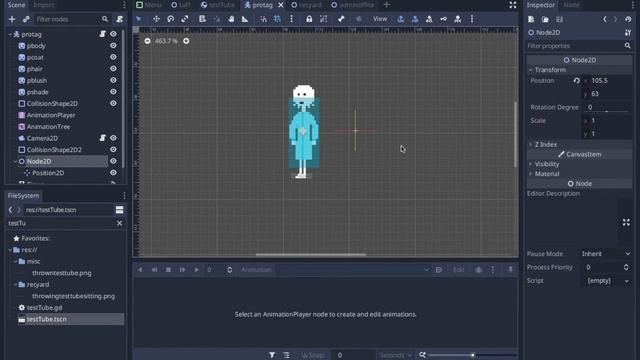Instance a child scene with link icon
Screen dimensions: 640x360
pyautogui.click(x=26, y=19)
